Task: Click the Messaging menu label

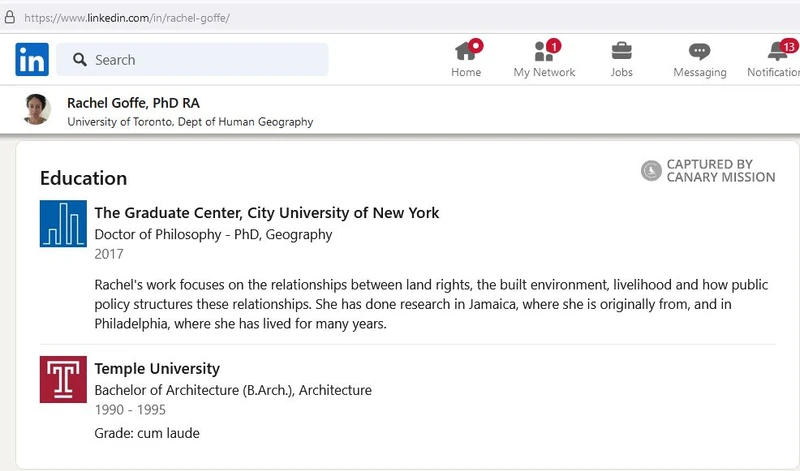Action: (x=699, y=72)
